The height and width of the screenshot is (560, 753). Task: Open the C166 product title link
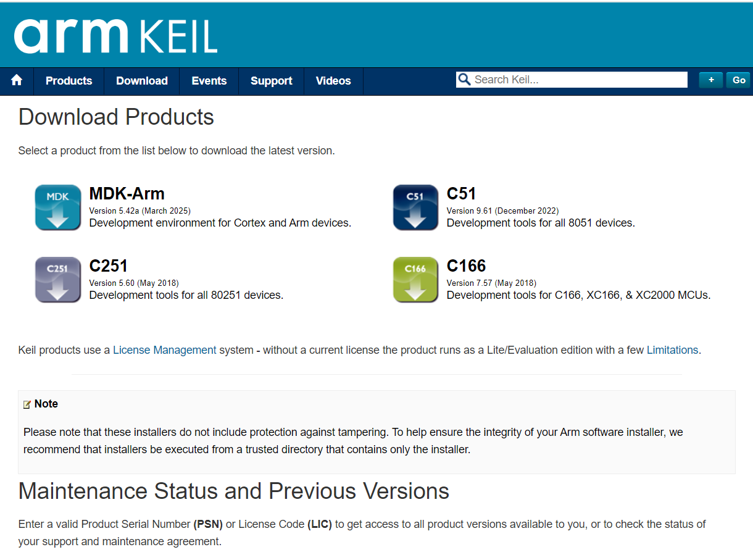coord(466,266)
